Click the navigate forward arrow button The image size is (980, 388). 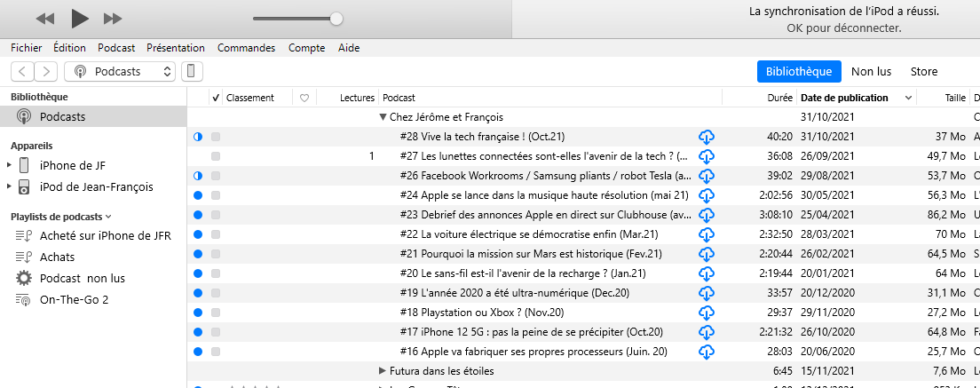[45, 71]
